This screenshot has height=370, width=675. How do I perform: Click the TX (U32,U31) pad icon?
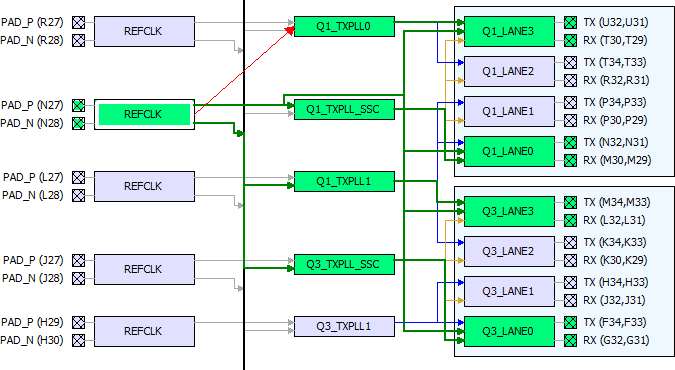pos(570,22)
